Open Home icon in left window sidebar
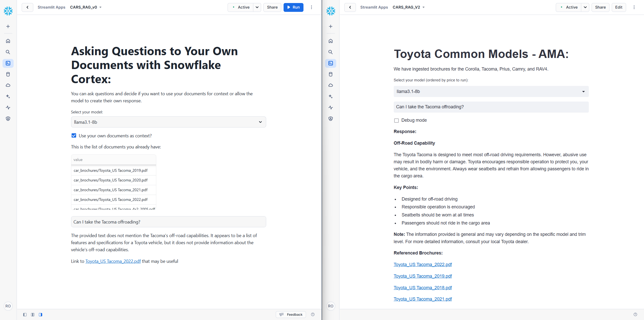644x320 pixels. pos(8,41)
